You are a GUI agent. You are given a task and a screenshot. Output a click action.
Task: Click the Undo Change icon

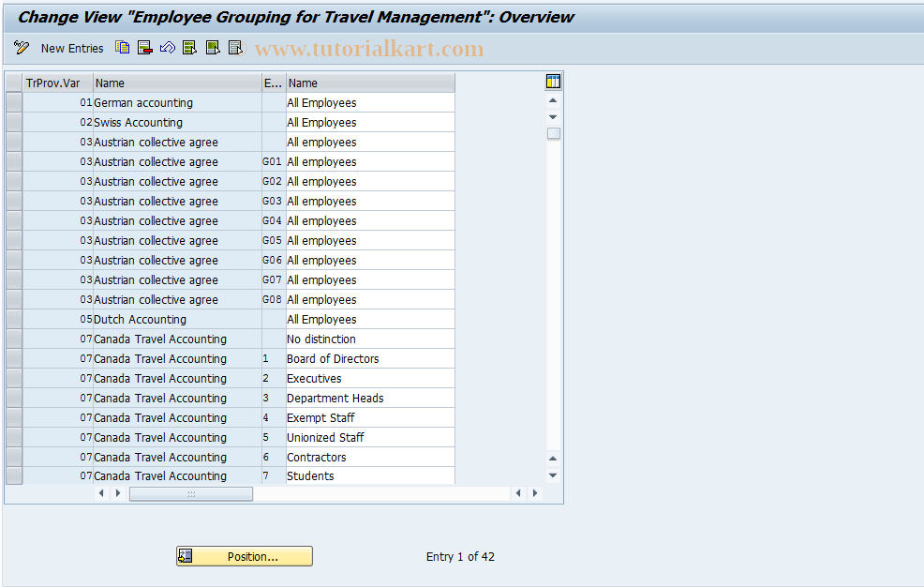[x=168, y=48]
